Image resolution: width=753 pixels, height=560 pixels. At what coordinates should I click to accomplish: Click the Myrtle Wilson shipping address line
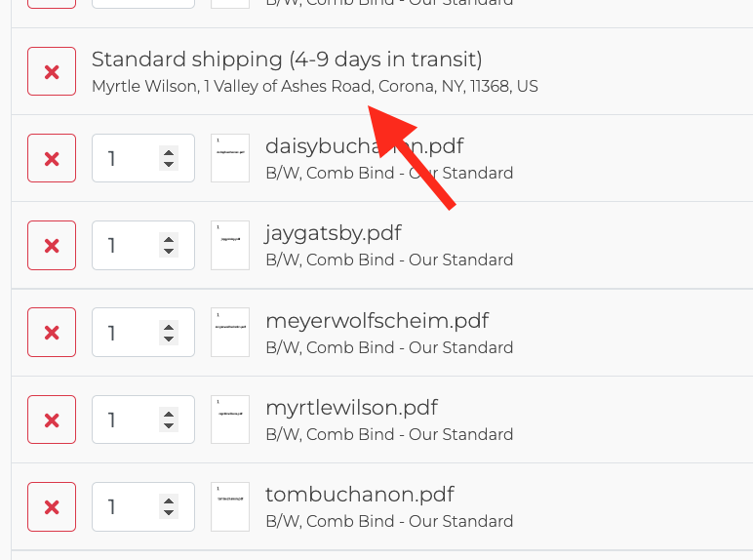click(x=314, y=87)
